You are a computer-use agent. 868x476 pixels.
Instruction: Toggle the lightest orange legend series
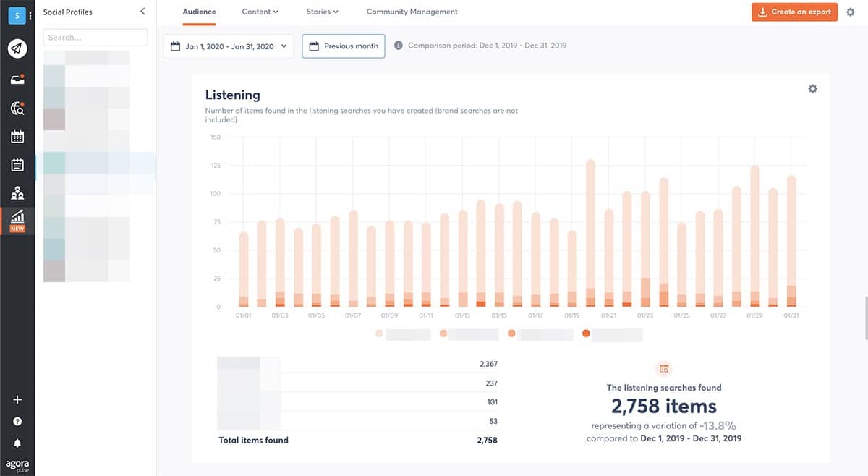(x=379, y=334)
